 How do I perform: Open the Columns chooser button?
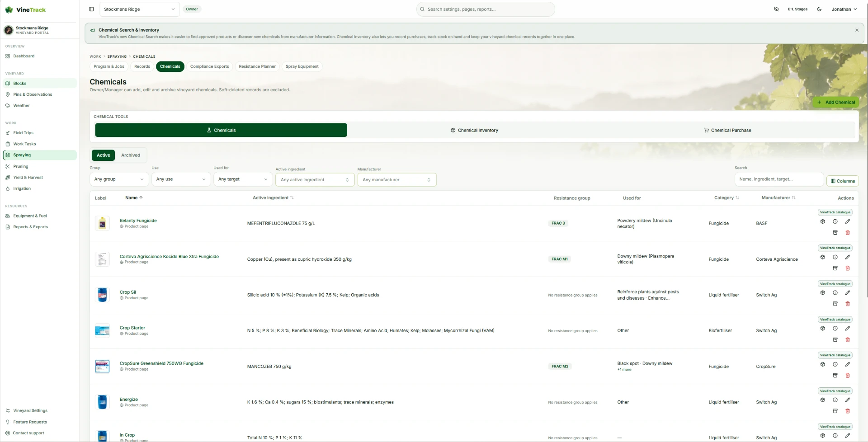coord(843,181)
